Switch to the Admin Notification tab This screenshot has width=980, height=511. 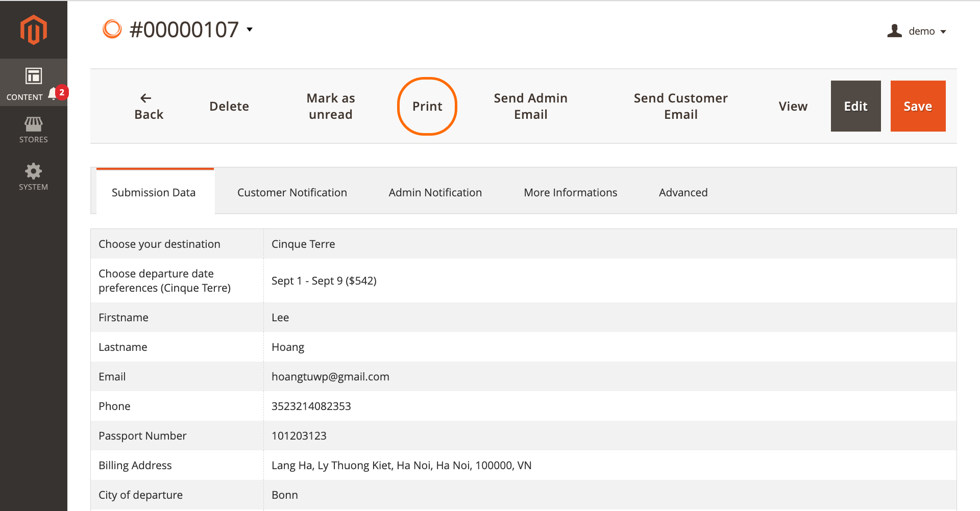(435, 192)
